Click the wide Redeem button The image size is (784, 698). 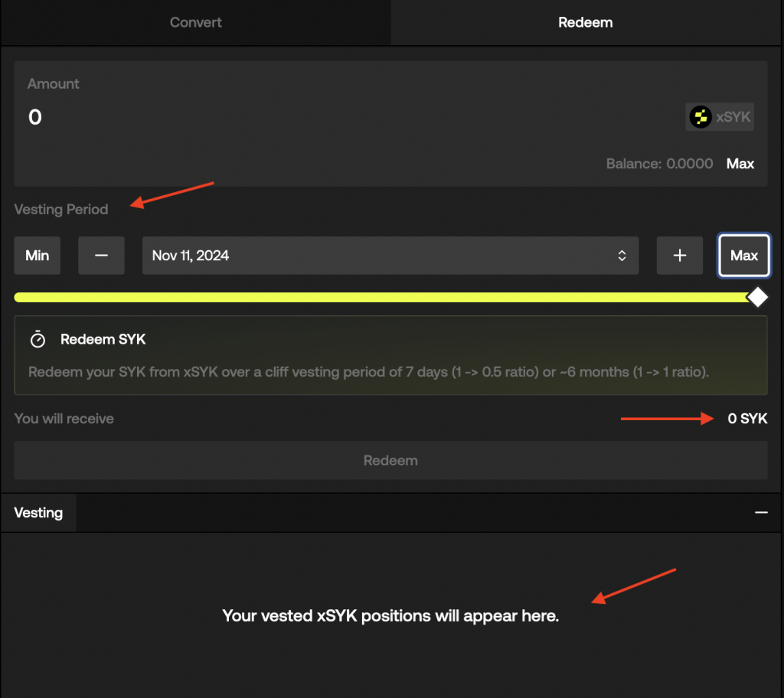[390, 461]
